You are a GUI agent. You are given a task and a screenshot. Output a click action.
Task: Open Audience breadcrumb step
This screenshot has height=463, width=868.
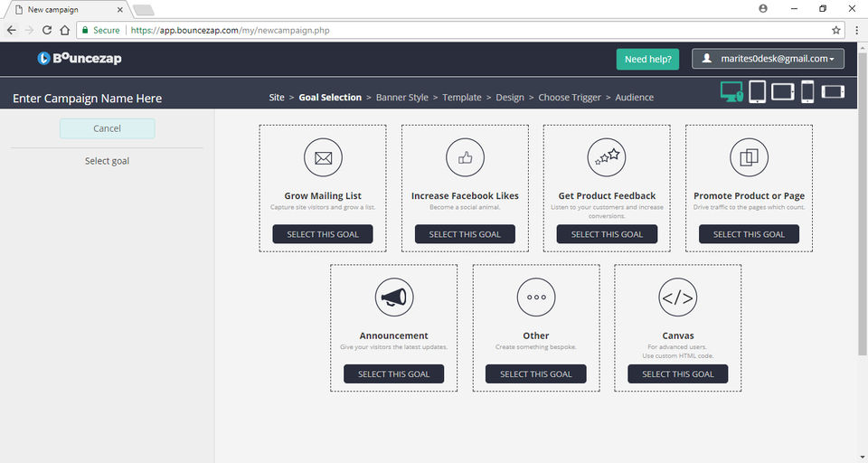[635, 98]
